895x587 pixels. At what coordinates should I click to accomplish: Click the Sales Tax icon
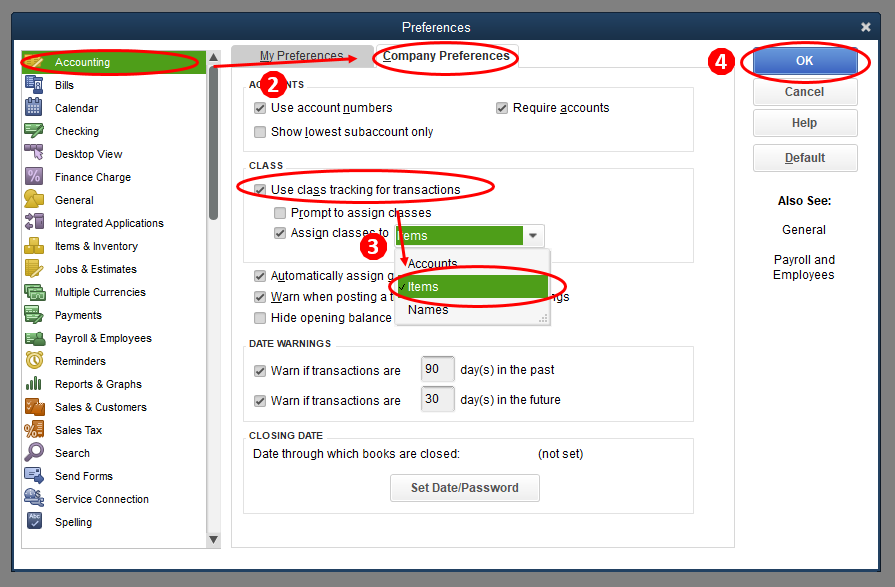(x=34, y=429)
